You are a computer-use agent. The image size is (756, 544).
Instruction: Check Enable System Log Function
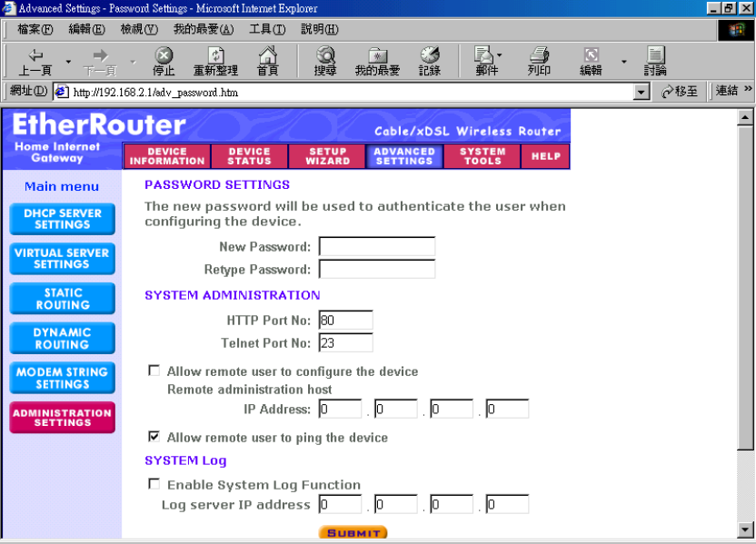point(154,484)
